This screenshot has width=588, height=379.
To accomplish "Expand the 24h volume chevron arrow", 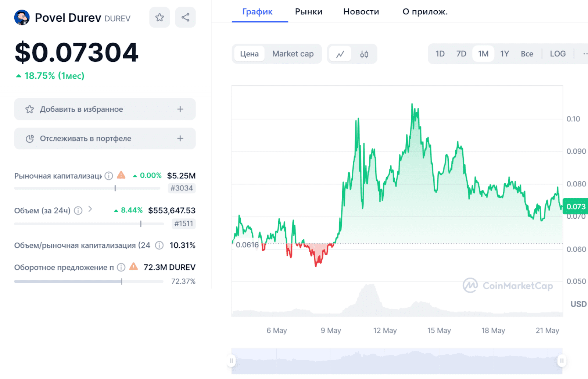I will tap(90, 209).
